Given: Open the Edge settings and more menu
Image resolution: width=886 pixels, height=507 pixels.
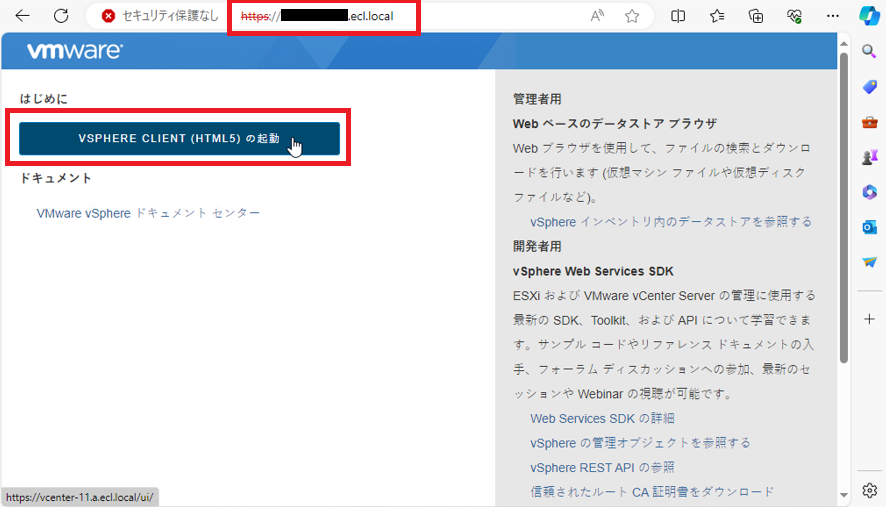Looking at the screenshot, I should point(833,16).
